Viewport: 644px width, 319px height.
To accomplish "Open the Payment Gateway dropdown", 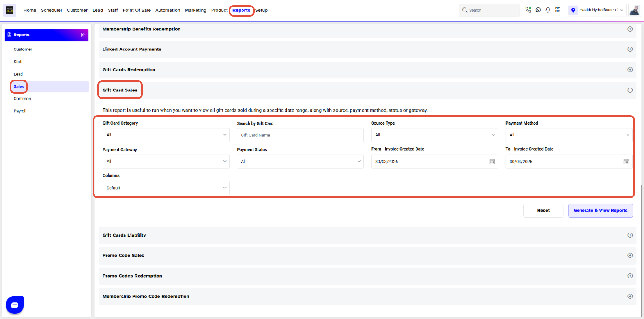I will 166,161.
